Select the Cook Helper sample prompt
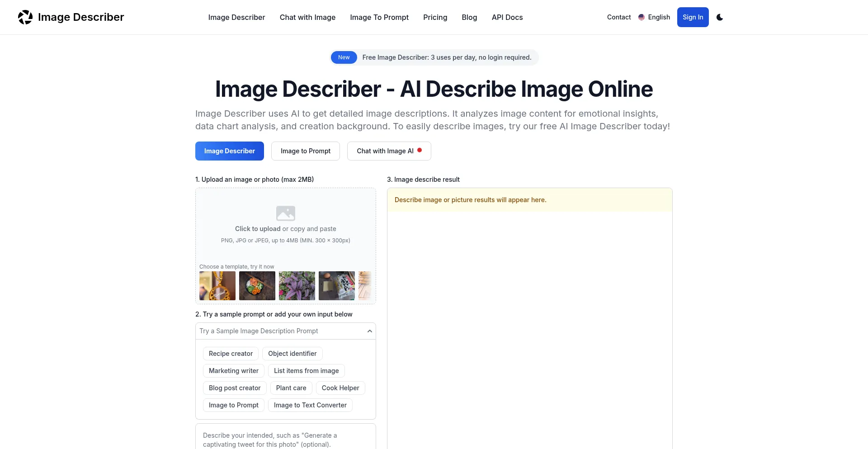The image size is (868, 449). pyautogui.click(x=340, y=388)
